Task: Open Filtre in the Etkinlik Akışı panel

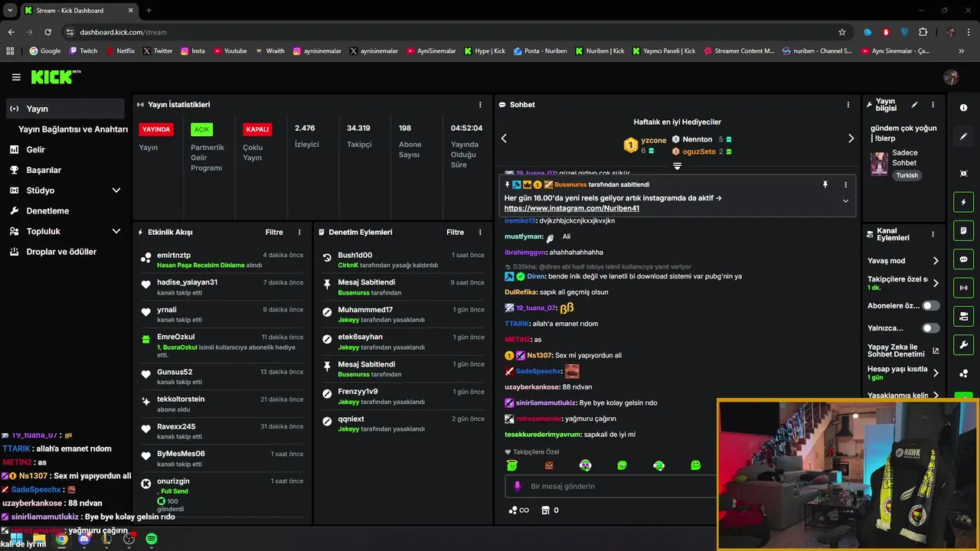Action: click(x=274, y=232)
